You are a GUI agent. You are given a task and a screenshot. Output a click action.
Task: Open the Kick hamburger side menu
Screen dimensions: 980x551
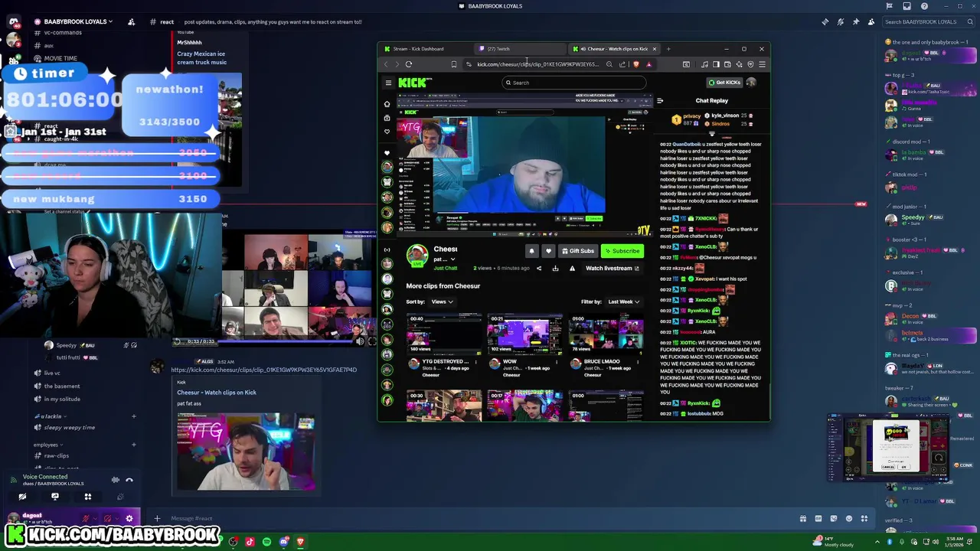click(x=388, y=83)
